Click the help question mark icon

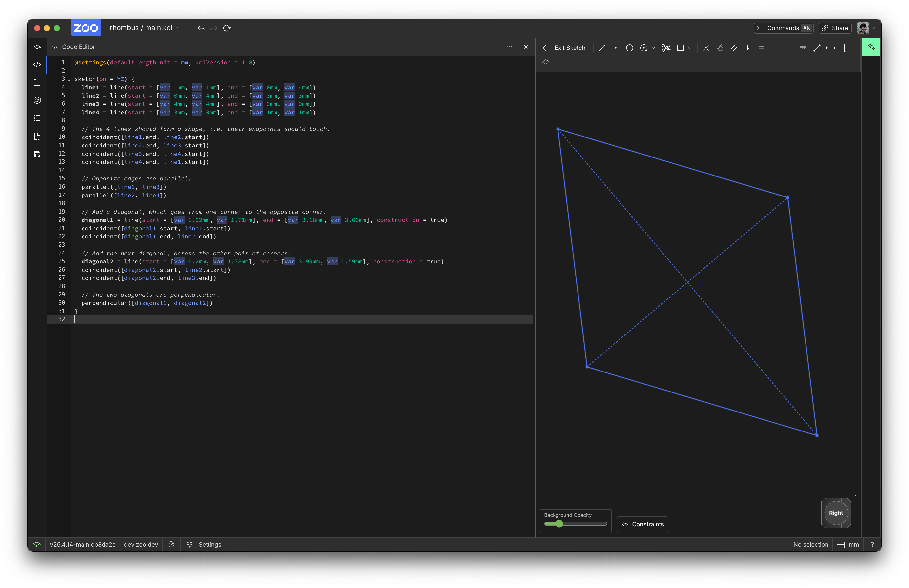pos(872,545)
